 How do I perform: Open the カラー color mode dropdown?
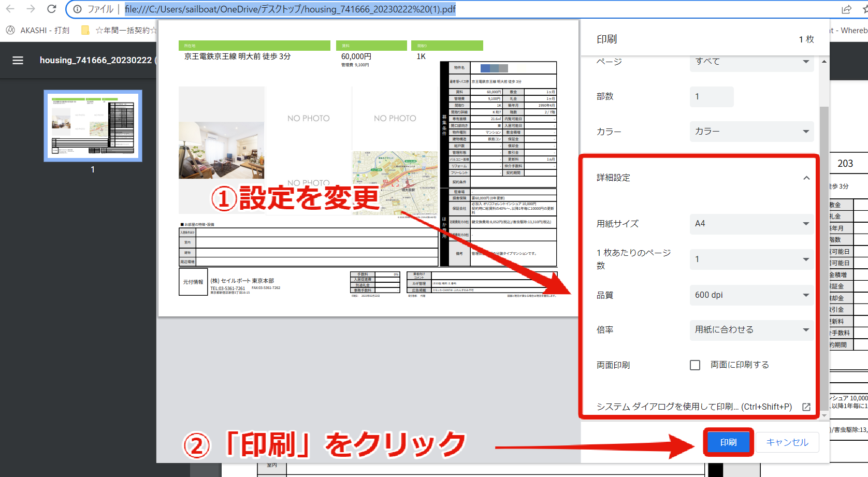tap(751, 132)
